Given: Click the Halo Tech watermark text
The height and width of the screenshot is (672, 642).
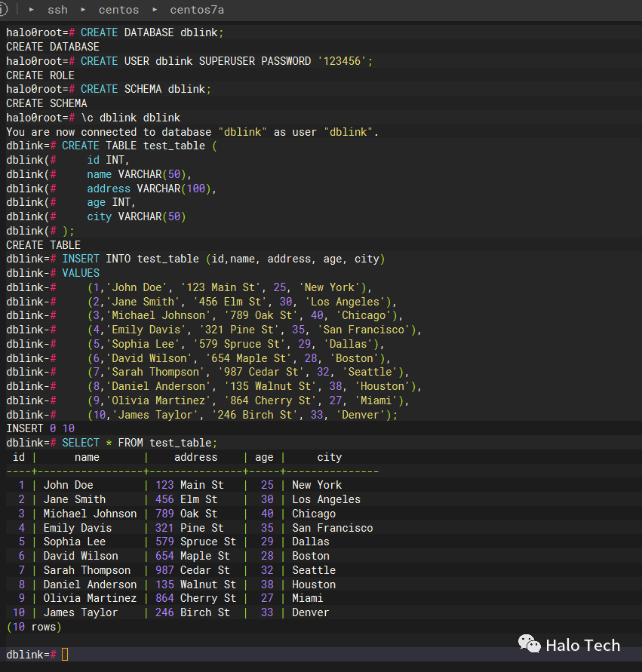Looking at the screenshot, I should (582, 645).
